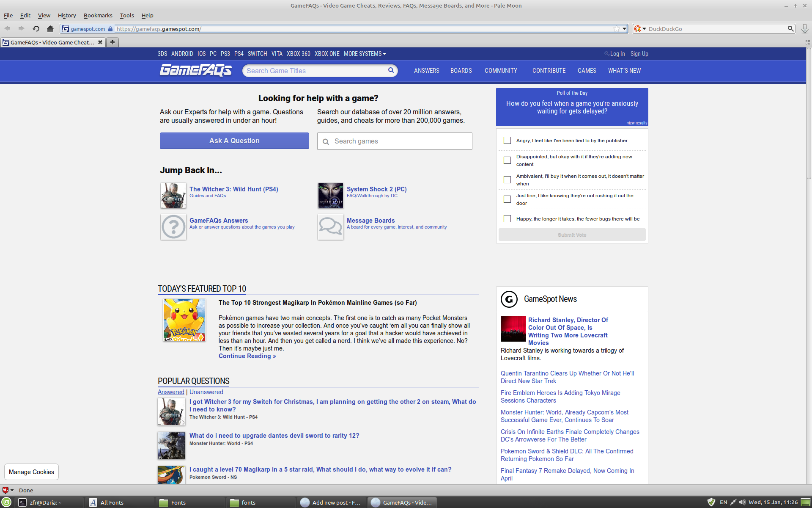Viewport: 812px width, 508px height.
Task: Open the Add new post browser taskbar window
Action: point(332,502)
